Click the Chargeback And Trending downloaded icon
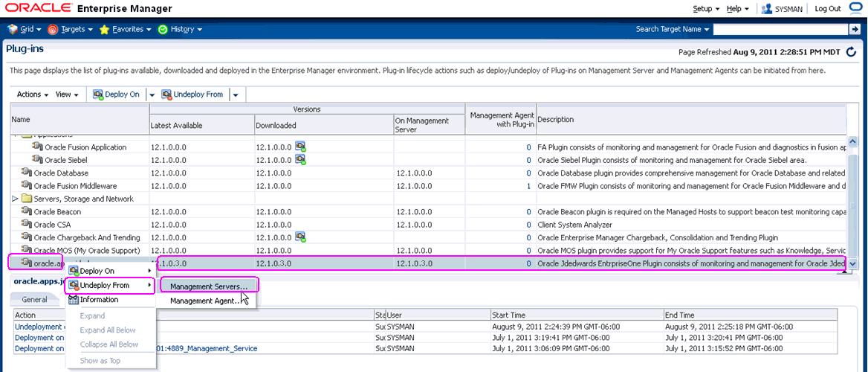868x372 pixels. coord(301,237)
